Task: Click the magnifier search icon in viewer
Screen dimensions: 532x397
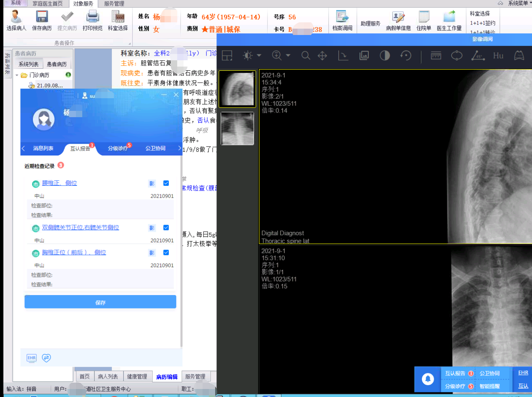Action: [x=306, y=56]
